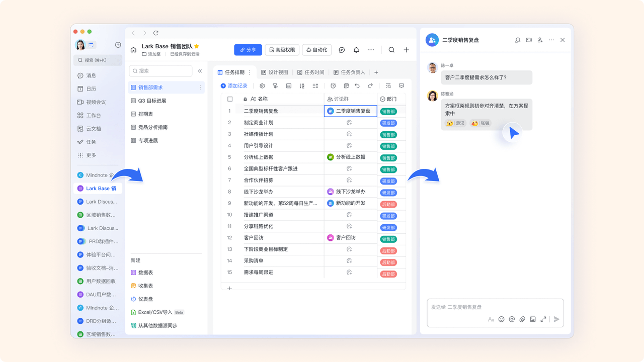The height and width of the screenshot is (362, 644).
Task: Redo the last table action
Action: 370,86
